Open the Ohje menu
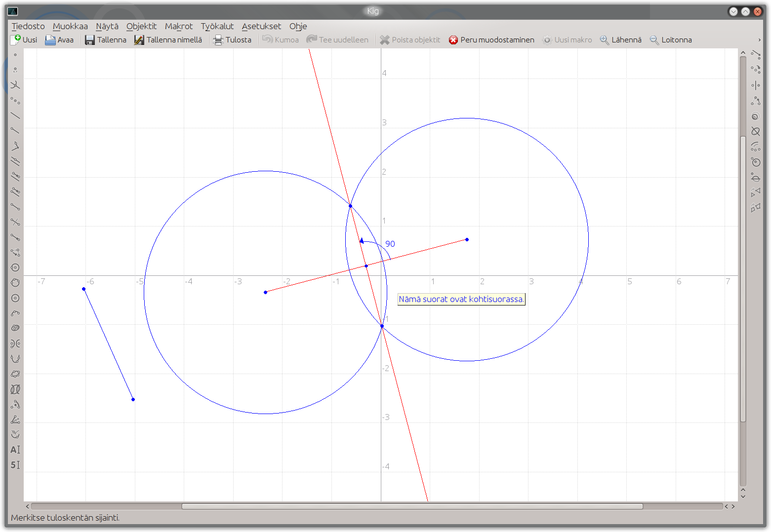 click(x=298, y=26)
